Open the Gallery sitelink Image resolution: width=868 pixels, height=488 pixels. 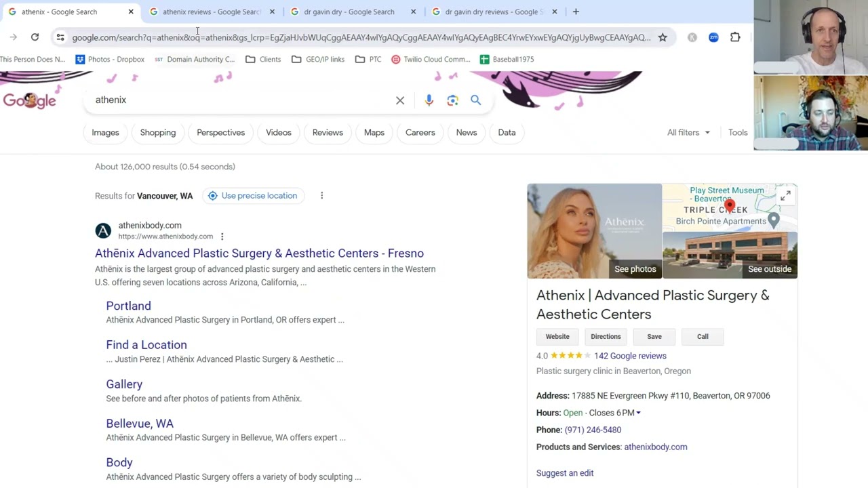(x=124, y=384)
